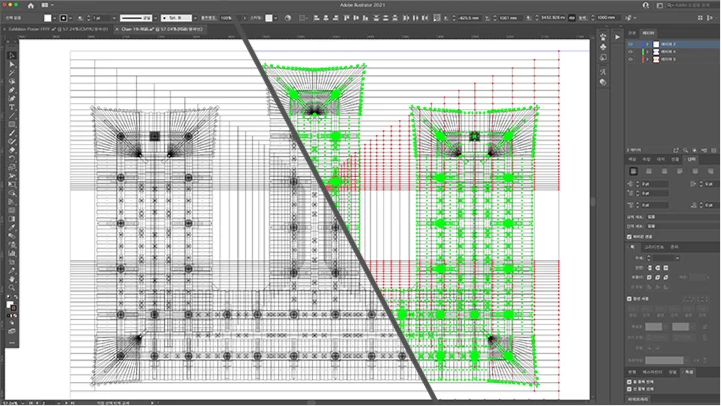Select the Rectangle tool

pyautogui.click(x=12, y=125)
